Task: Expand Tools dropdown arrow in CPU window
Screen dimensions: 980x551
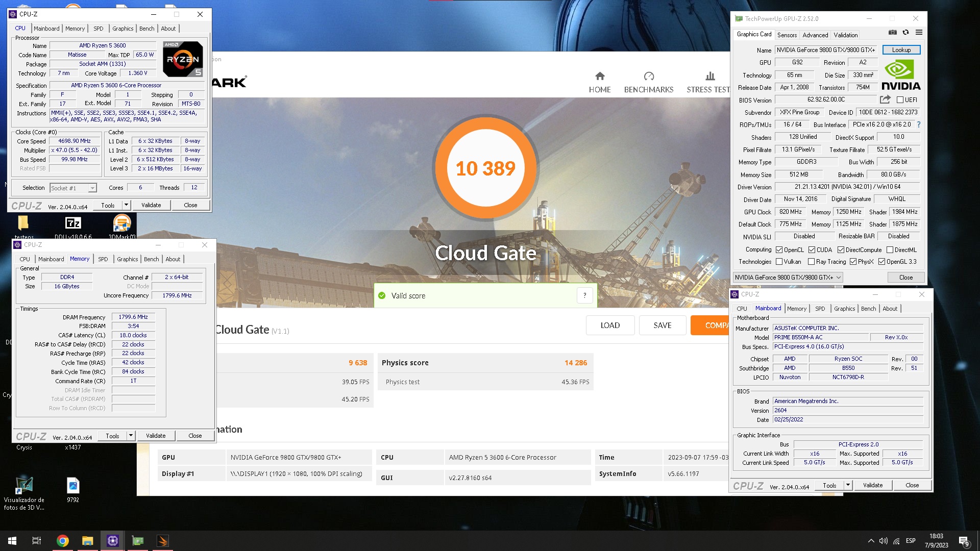Action: pyautogui.click(x=126, y=205)
